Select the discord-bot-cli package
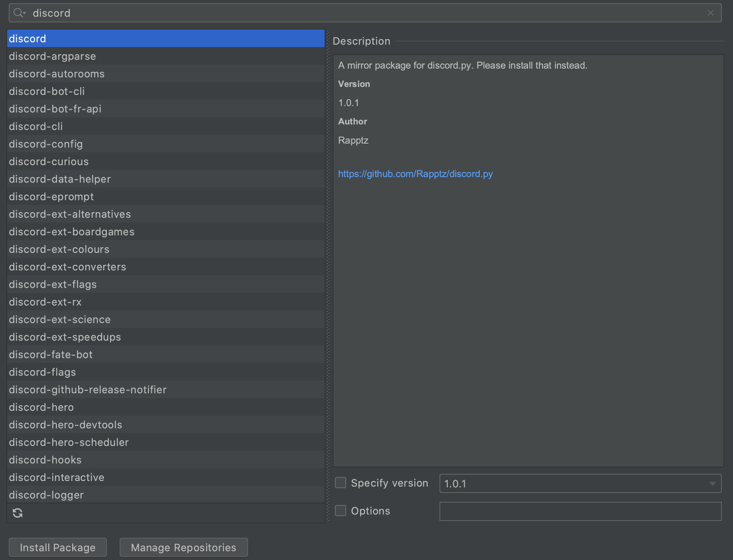The width and height of the screenshot is (733, 560). pyautogui.click(x=166, y=91)
